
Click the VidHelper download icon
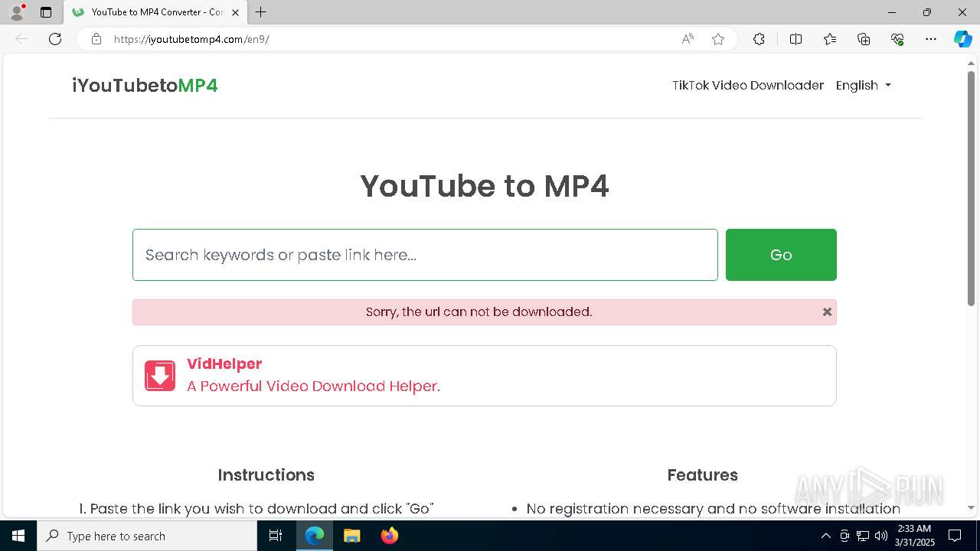(160, 376)
